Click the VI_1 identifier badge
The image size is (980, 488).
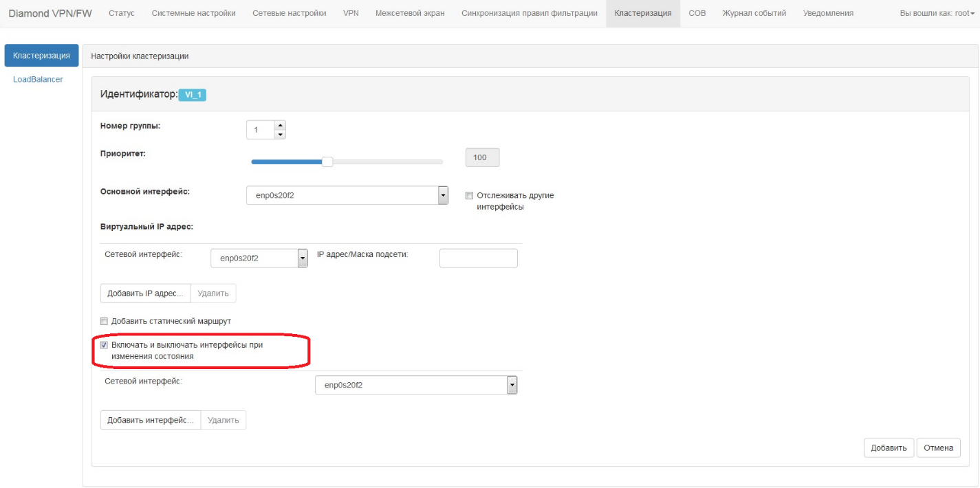pos(192,95)
